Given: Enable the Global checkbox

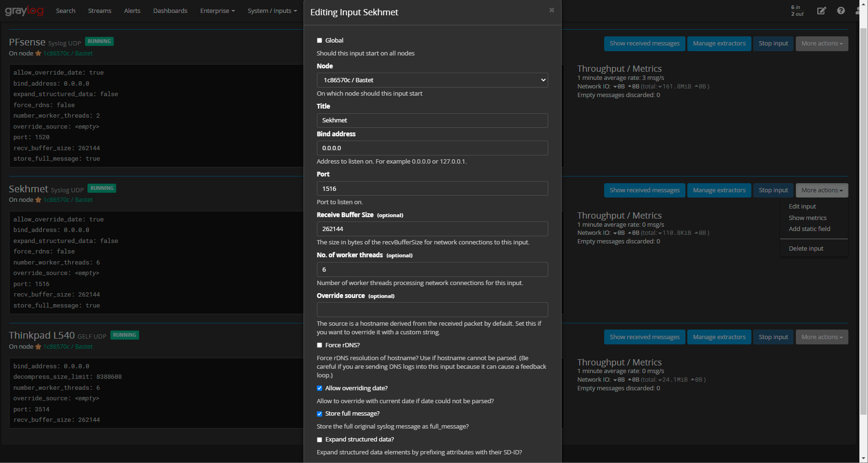Looking at the screenshot, I should click(x=320, y=41).
